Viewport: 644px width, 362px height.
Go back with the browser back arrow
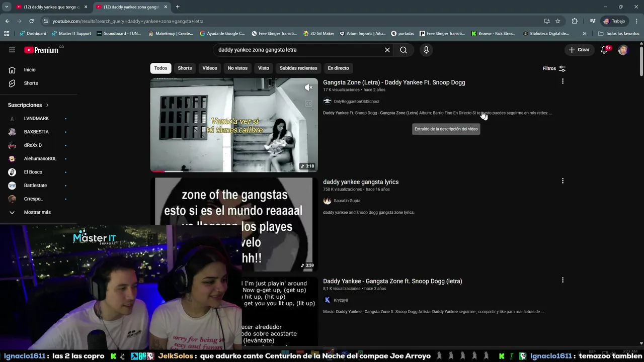pos(7,21)
